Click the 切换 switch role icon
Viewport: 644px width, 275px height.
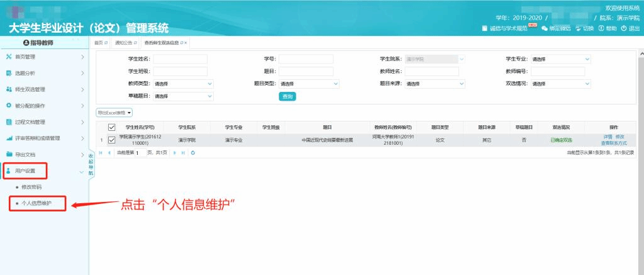579,28
